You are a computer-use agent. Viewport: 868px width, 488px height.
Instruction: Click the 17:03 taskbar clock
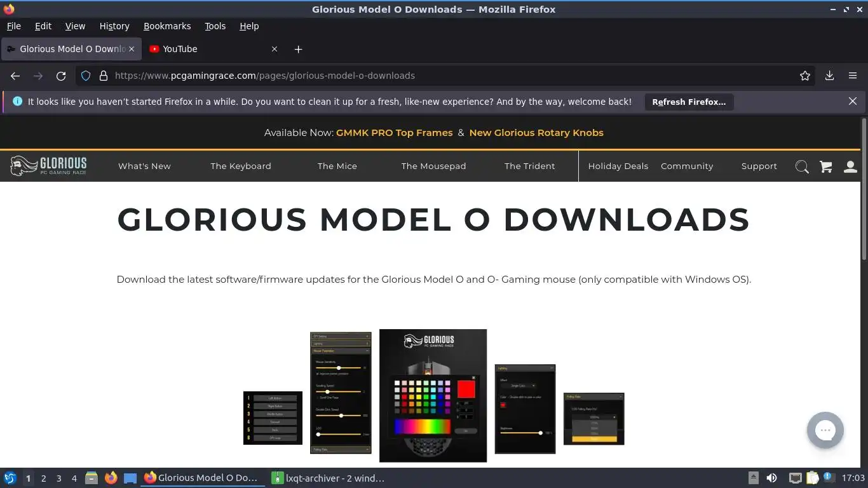pyautogui.click(x=853, y=478)
